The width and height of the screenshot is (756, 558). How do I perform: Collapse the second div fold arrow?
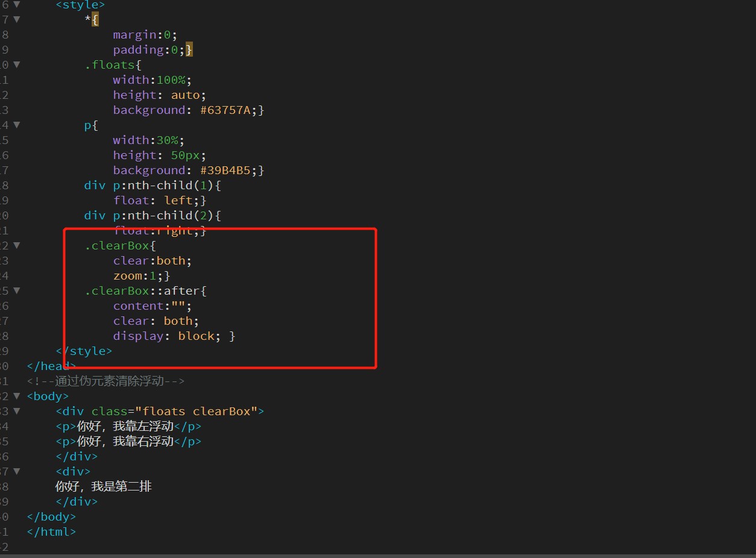pos(16,471)
